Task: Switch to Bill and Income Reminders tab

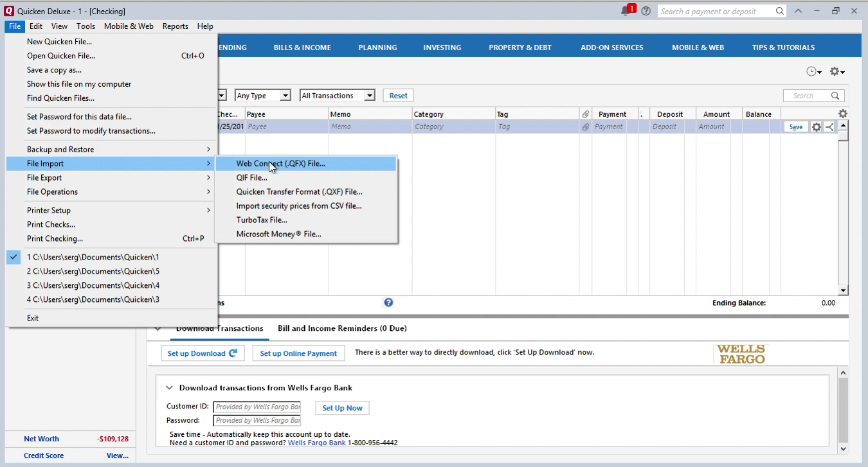Action: pyautogui.click(x=342, y=328)
